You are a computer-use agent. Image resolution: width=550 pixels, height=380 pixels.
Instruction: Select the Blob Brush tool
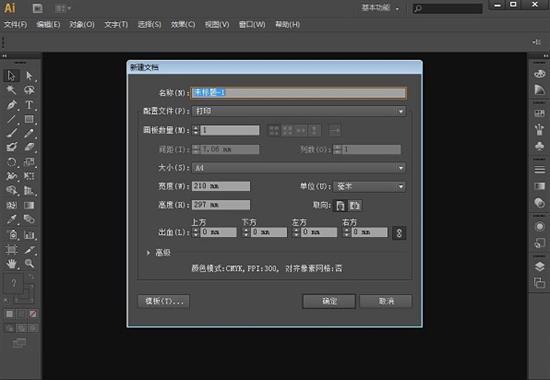coord(11,147)
